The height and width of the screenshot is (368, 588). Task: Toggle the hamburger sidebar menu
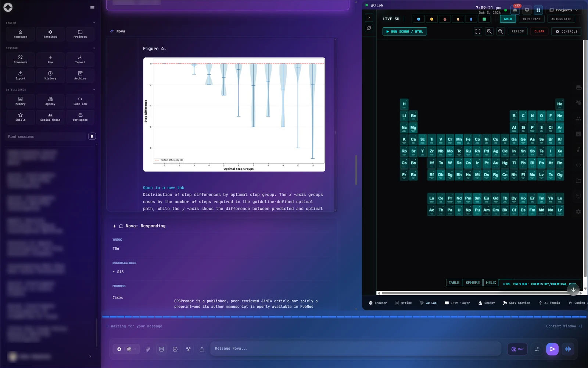92,7
